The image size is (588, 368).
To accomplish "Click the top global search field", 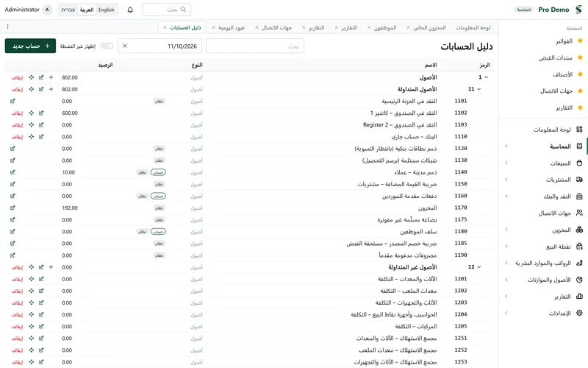I will [167, 10].
